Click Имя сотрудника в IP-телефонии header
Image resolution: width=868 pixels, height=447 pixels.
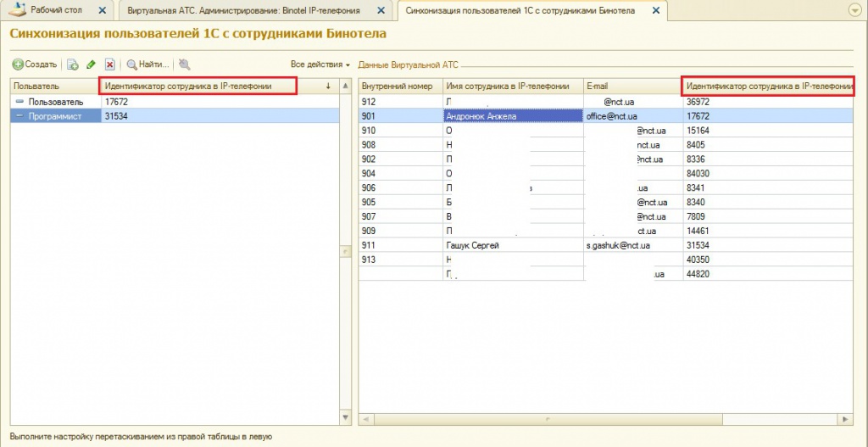pyautogui.click(x=513, y=87)
